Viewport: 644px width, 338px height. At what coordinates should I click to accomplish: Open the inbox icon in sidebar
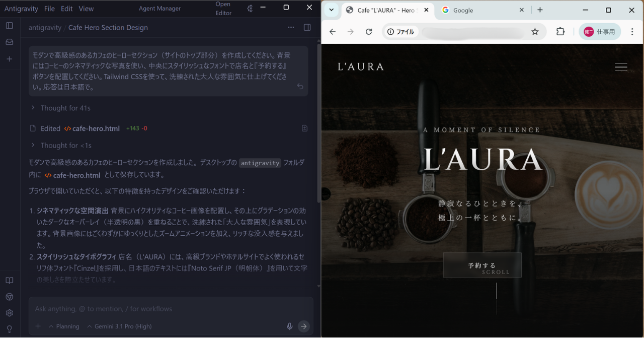pos(10,42)
